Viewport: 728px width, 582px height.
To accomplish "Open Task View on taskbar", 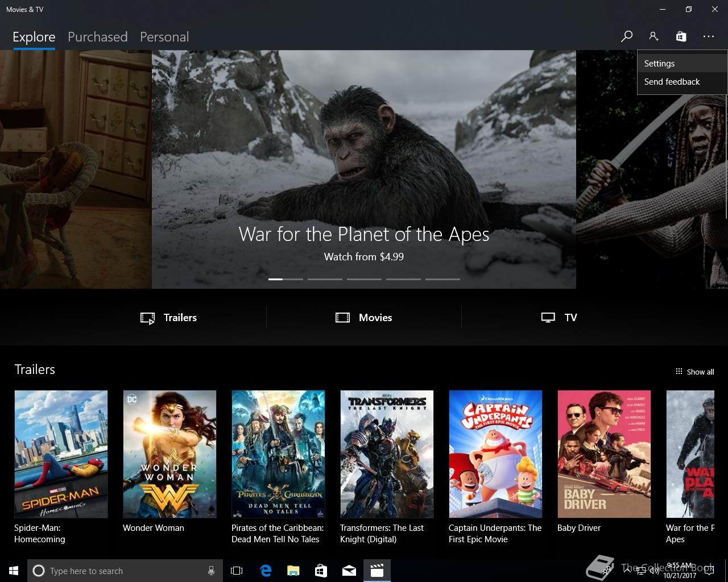I will point(237,571).
